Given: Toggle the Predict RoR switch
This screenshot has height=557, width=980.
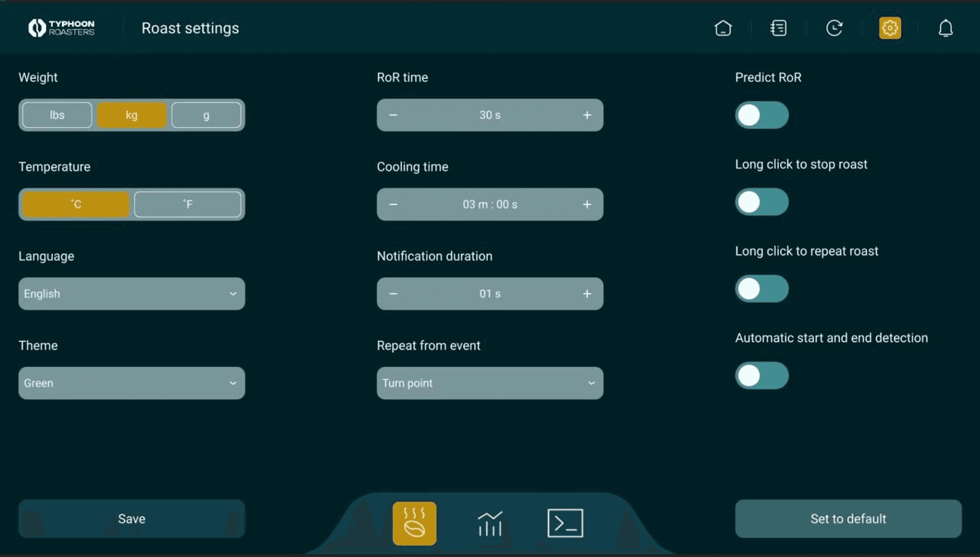Looking at the screenshot, I should click(x=761, y=115).
